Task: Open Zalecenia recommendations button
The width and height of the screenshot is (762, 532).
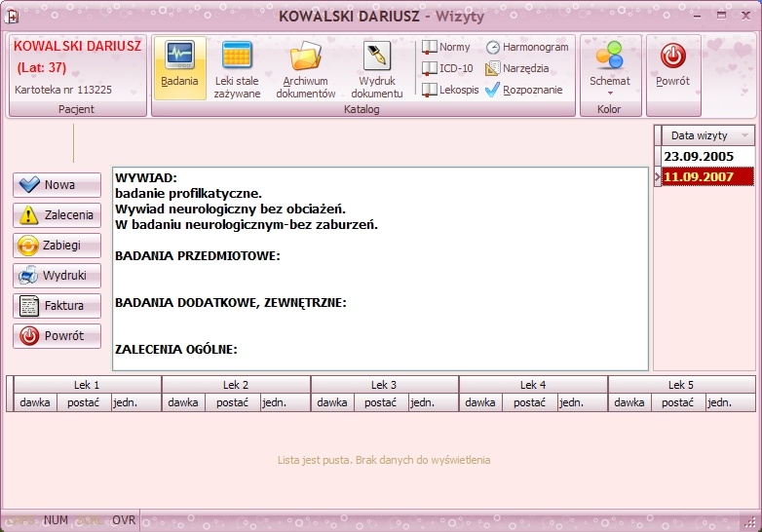Action: point(57,215)
